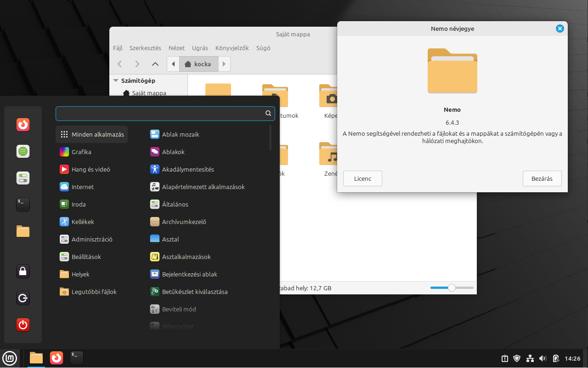This screenshot has width=588, height=368.
Task: Open the Ablak mozaik application
Action: click(207, 134)
